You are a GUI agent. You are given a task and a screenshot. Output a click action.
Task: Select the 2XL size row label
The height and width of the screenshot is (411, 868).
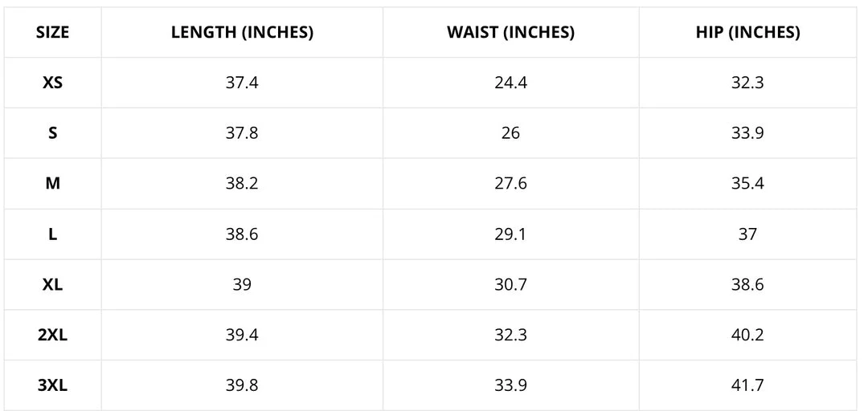[52, 336]
